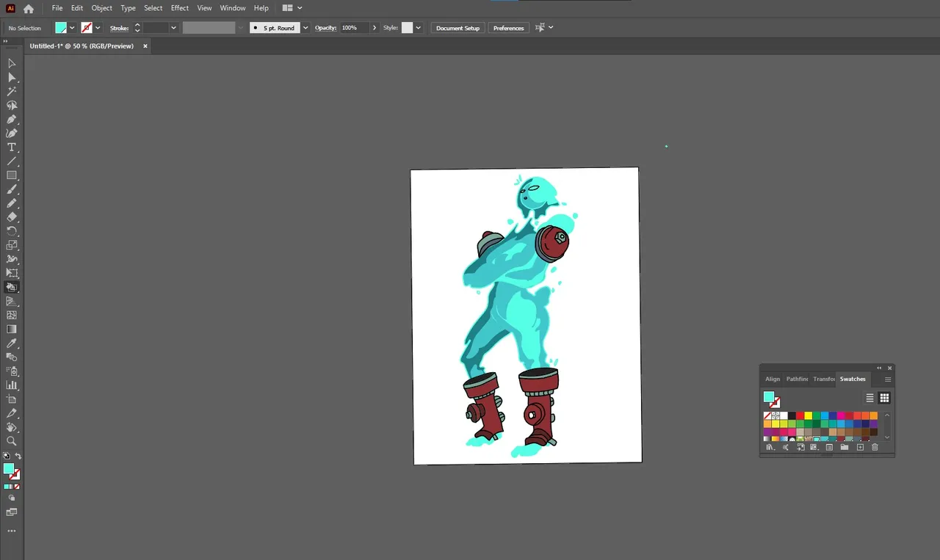
Task: Click New Color Group folder icon
Action: point(845,447)
